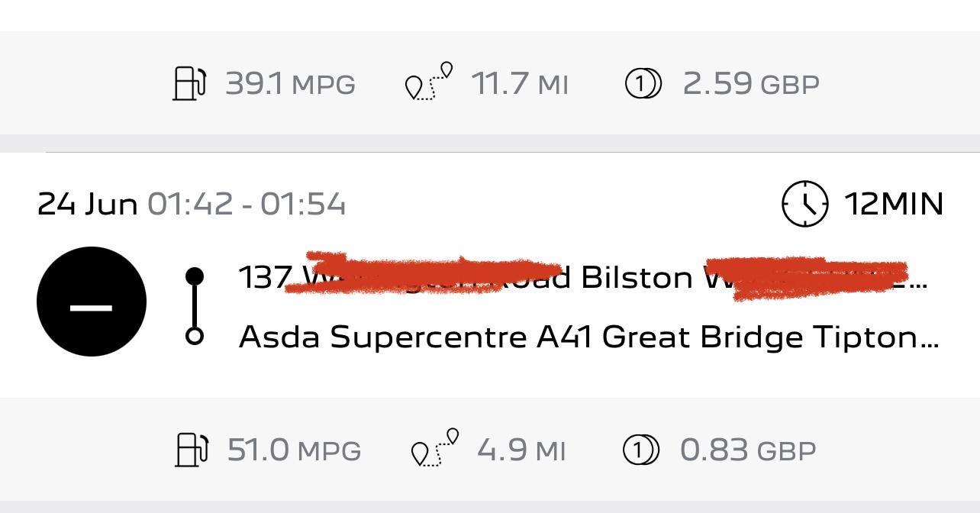The height and width of the screenshot is (513, 980).
Task: Toggle the black minus circle on the 24 Jun trip
Action: click(x=92, y=302)
